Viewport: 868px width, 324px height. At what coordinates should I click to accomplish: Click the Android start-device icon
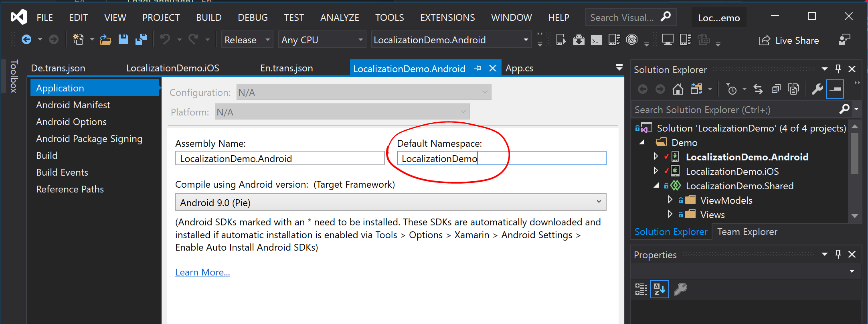click(x=561, y=39)
